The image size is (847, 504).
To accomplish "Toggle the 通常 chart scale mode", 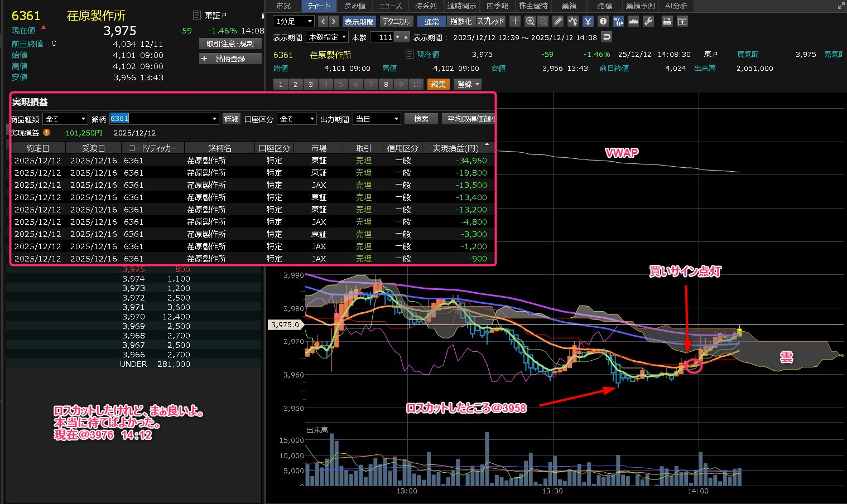I will (x=431, y=21).
